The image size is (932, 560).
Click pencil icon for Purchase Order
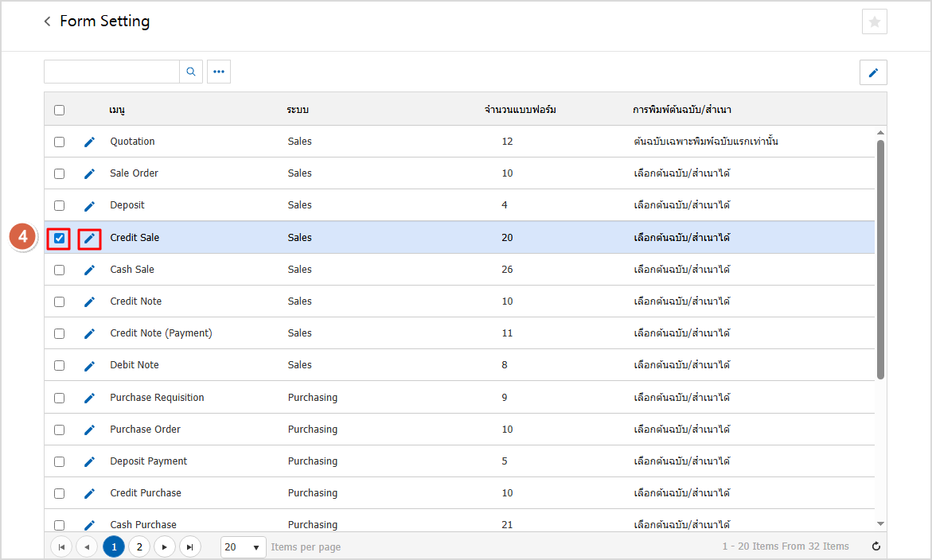pyautogui.click(x=89, y=430)
